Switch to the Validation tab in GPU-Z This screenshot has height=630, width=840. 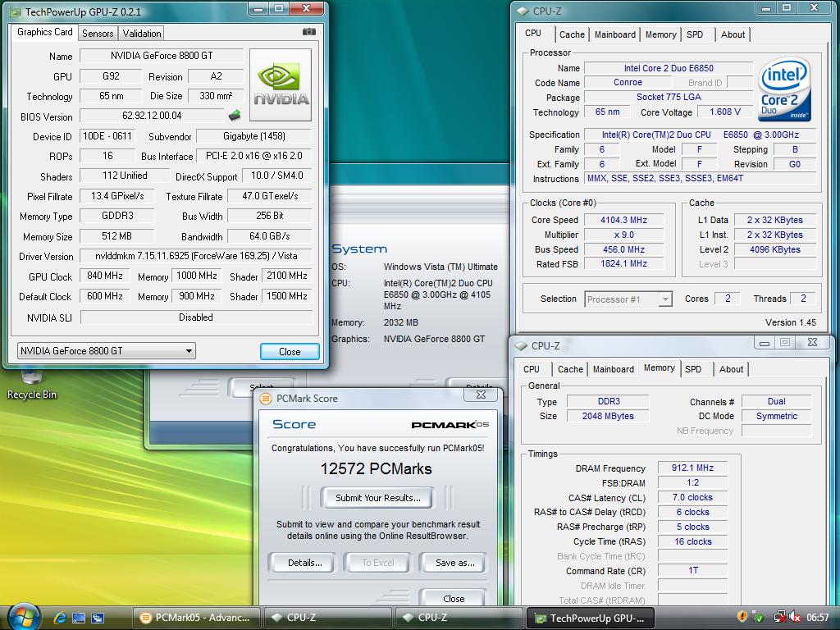(x=141, y=33)
